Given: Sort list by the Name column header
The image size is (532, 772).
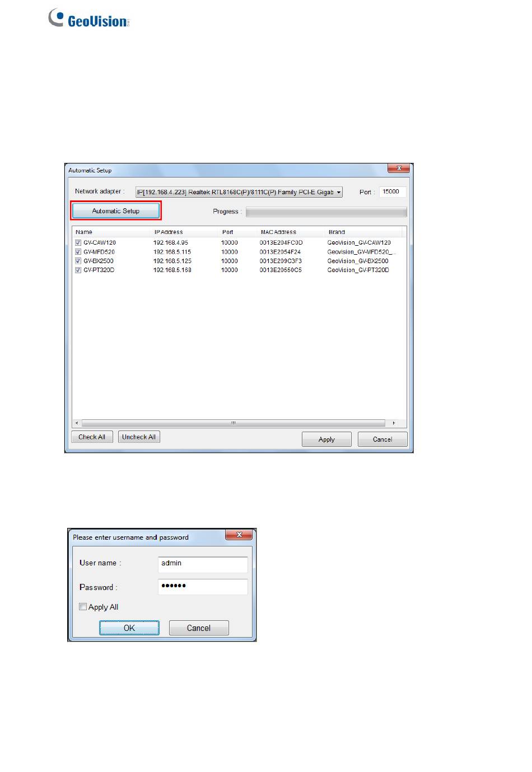Looking at the screenshot, I should pos(84,232).
